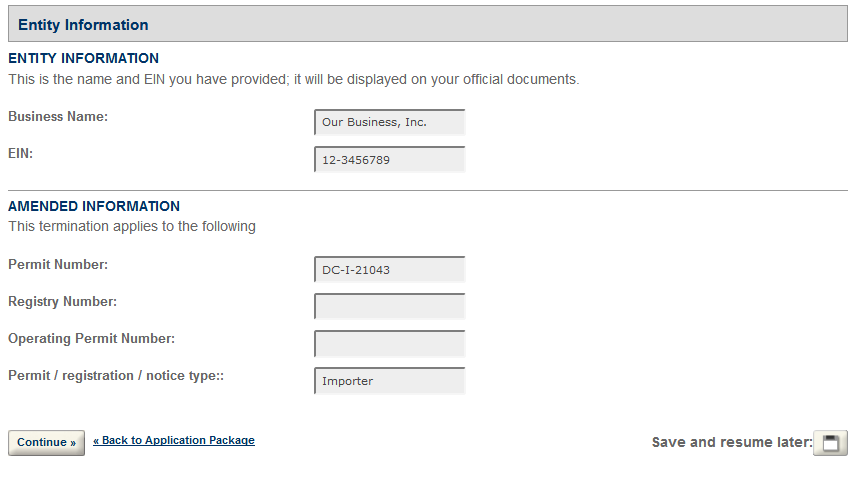Click the Business Name input field
The width and height of the screenshot is (856, 480).
point(390,123)
